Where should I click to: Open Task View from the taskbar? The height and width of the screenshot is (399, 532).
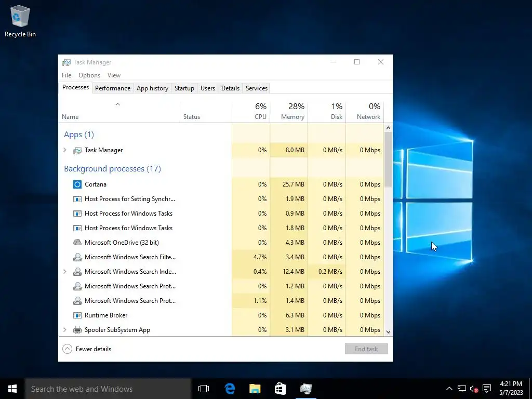point(204,389)
